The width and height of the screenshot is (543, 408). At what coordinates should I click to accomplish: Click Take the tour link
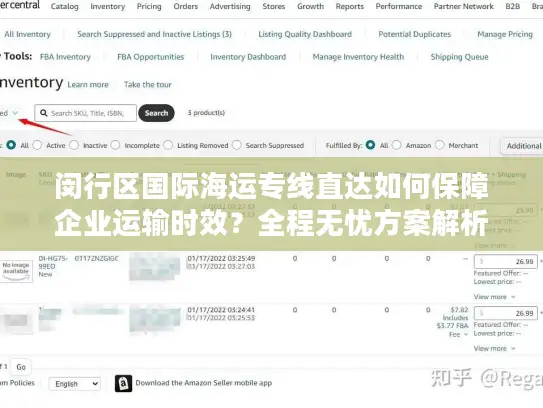[x=148, y=85]
